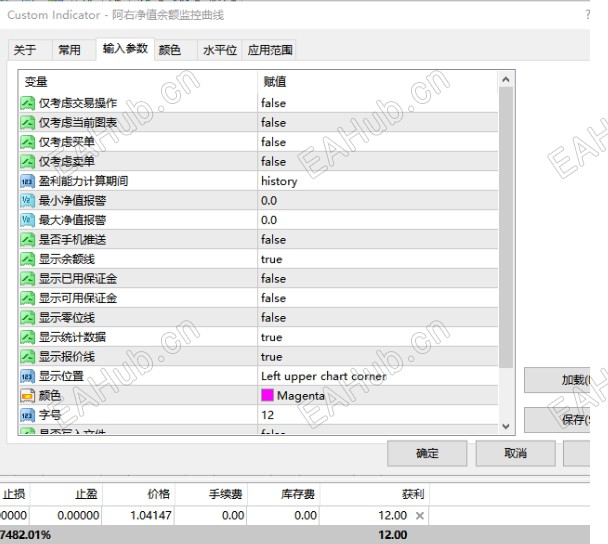This screenshot has height=544, width=608.
Task: Click the 止损 column header
Action: pyautogui.click(x=14, y=494)
